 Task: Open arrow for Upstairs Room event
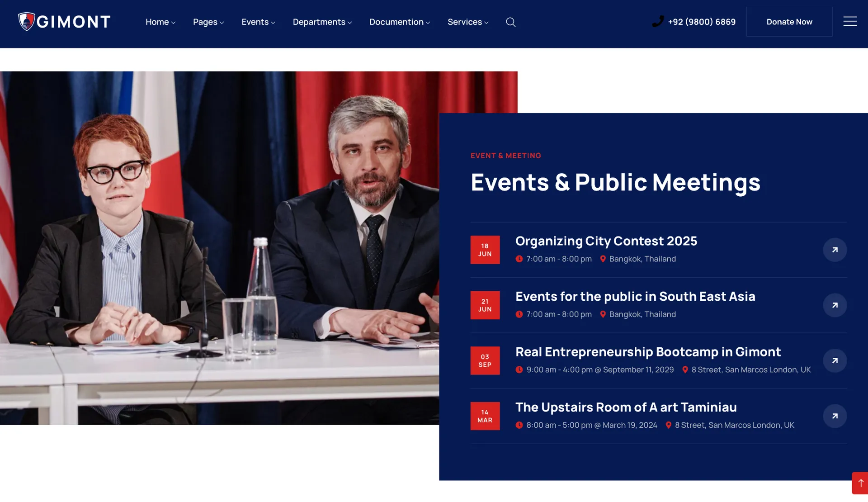[x=835, y=416]
